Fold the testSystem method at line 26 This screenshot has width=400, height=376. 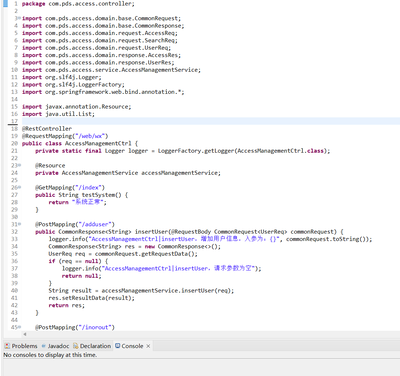19,187
